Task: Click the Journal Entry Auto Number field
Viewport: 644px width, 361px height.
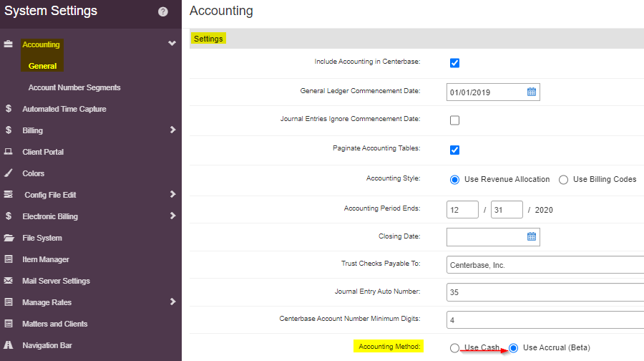Action: click(545, 292)
